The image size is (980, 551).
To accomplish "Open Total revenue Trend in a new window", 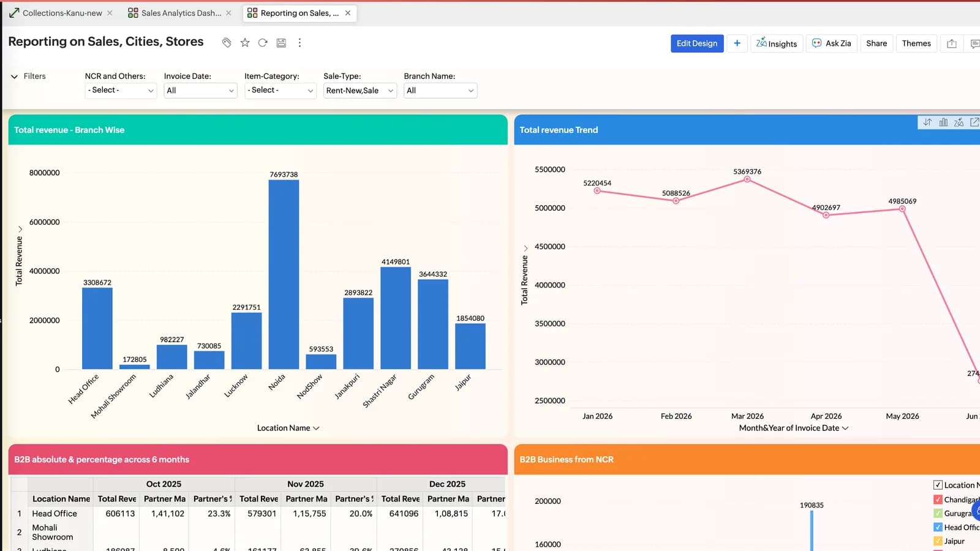I will [974, 122].
